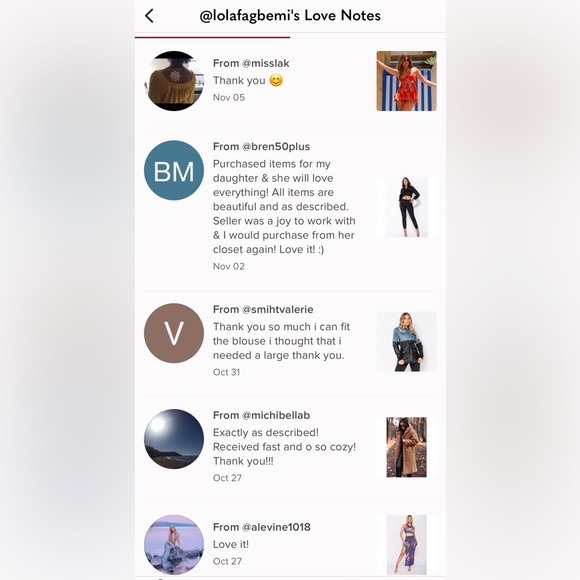Image resolution: width=580 pixels, height=580 pixels.
Task: Open the Purchased items review text
Action: [284, 206]
